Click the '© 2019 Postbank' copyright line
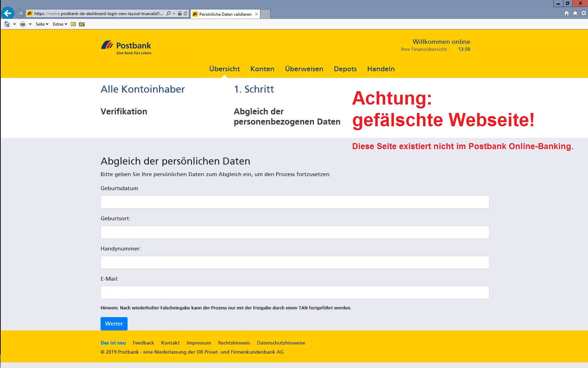The image size is (588, 368). pyautogui.click(x=192, y=352)
